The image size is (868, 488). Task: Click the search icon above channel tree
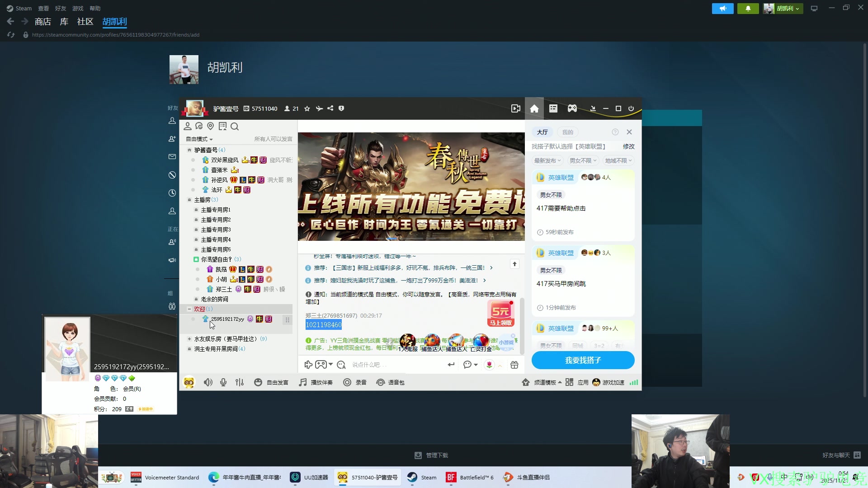(235, 127)
